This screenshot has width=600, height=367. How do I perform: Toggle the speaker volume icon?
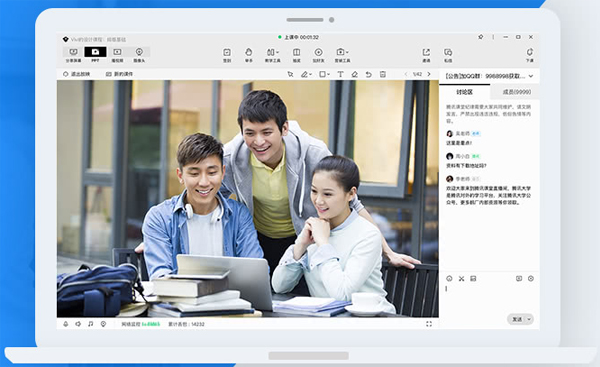[78, 324]
